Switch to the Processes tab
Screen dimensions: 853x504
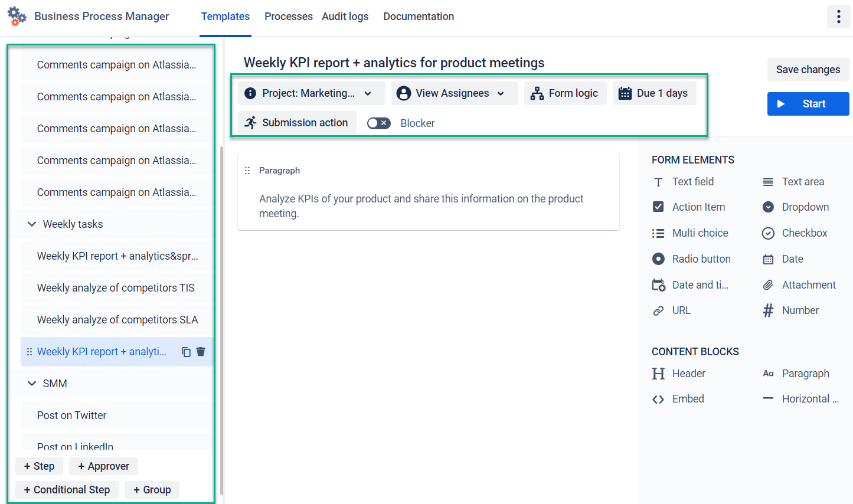pos(289,17)
